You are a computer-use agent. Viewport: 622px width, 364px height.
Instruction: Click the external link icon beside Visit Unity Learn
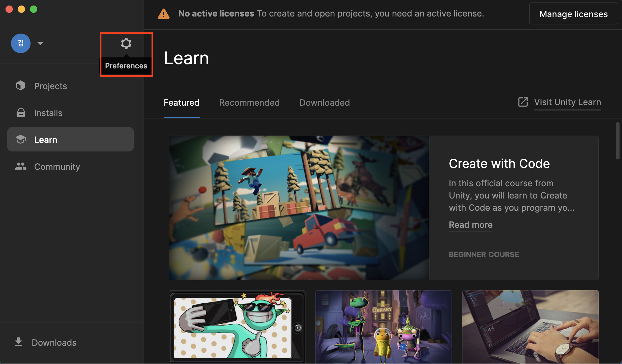[523, 102]
